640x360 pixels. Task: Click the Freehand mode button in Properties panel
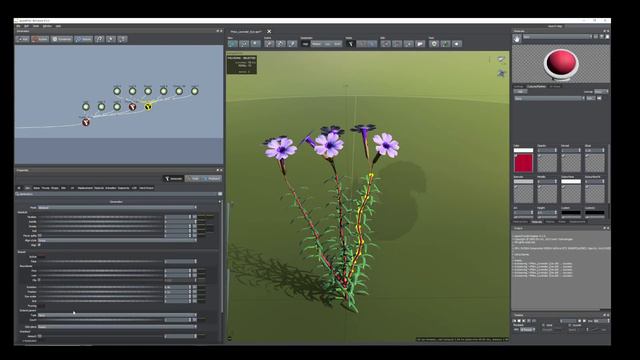pyautogui.click(x=212, y=178)
